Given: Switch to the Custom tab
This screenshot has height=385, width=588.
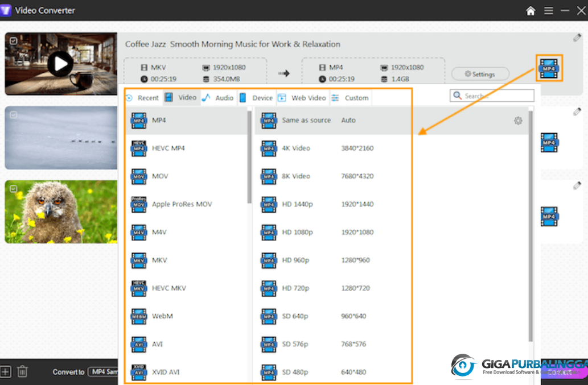Looking at the screenshot, I should (350, 98).
